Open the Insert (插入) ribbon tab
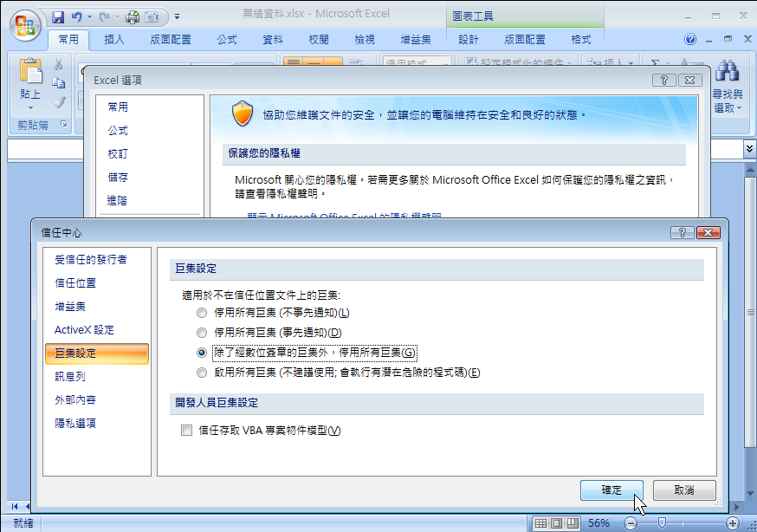This screenshot has height=532, width=757. 114,40
